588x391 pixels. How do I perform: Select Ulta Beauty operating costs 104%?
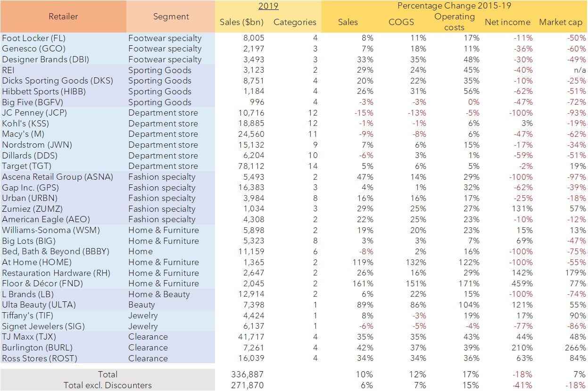coord(469,305)
